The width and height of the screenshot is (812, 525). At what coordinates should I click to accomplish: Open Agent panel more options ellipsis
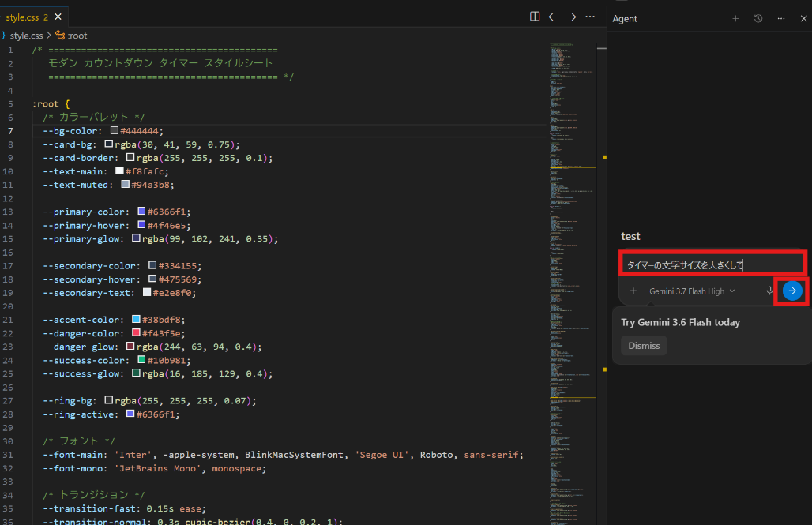781,19
